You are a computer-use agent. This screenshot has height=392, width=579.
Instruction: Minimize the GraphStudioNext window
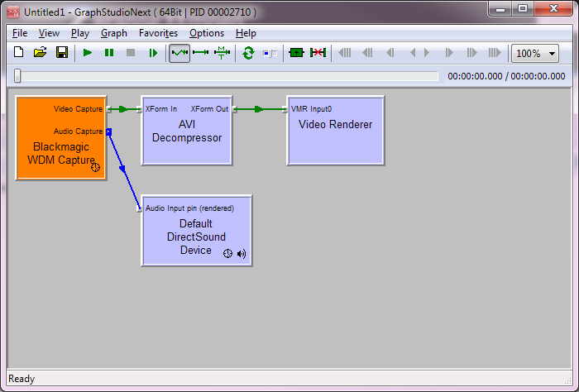pyautogui.click(x=500, y=9)
